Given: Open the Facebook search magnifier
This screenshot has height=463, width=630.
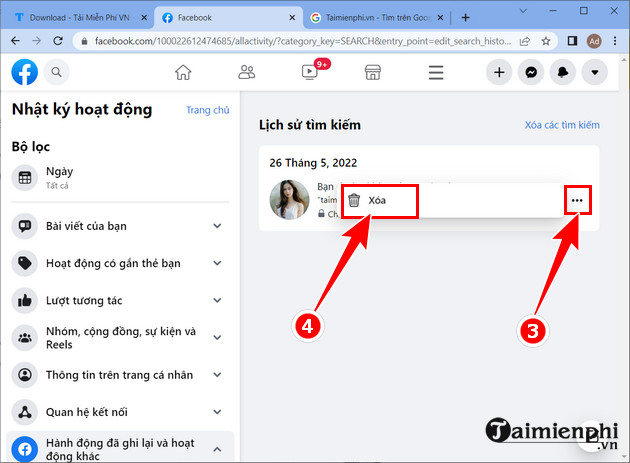Looking at the screenshot, I should 56,72.
